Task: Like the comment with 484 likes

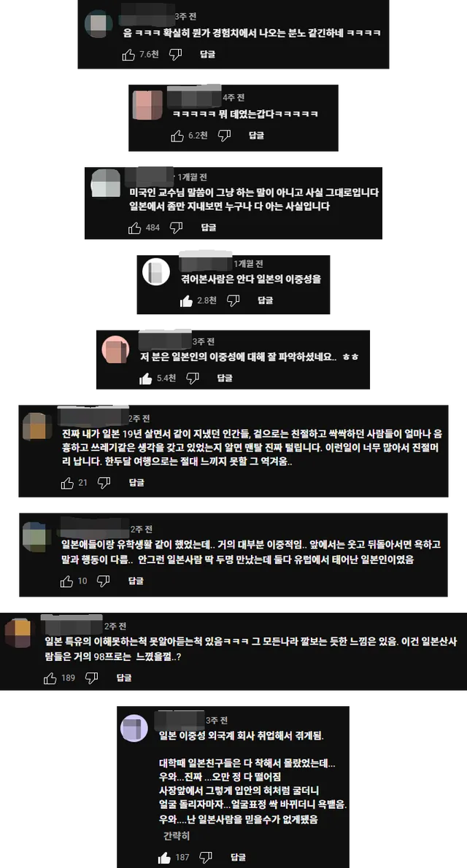Action: tap(134, 228)
